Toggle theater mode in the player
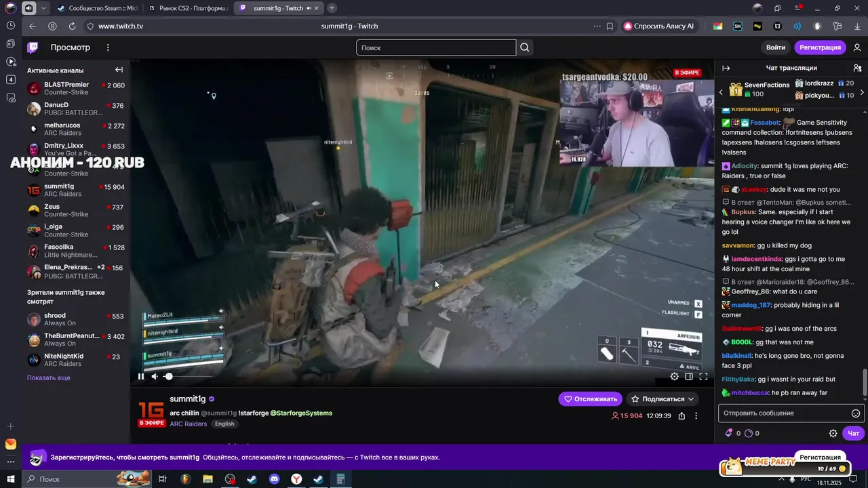This screenshot has height=488, width=868. [689, 376]
